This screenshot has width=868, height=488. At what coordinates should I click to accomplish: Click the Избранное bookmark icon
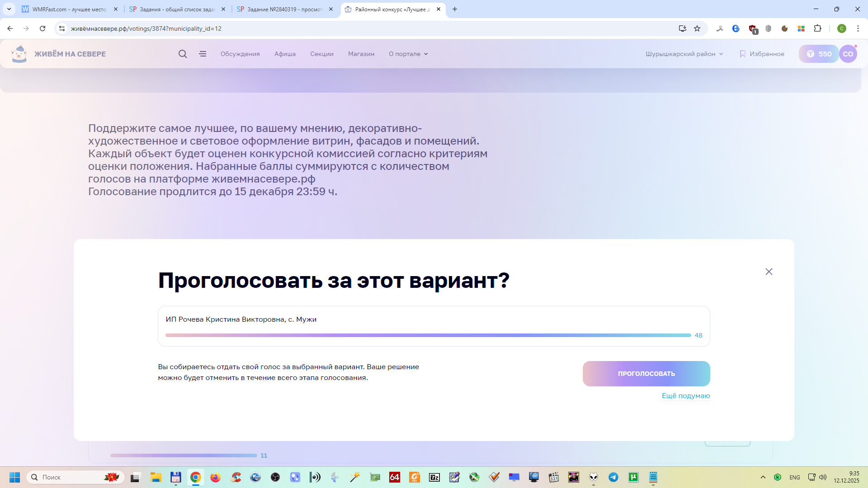coord(742,54)
